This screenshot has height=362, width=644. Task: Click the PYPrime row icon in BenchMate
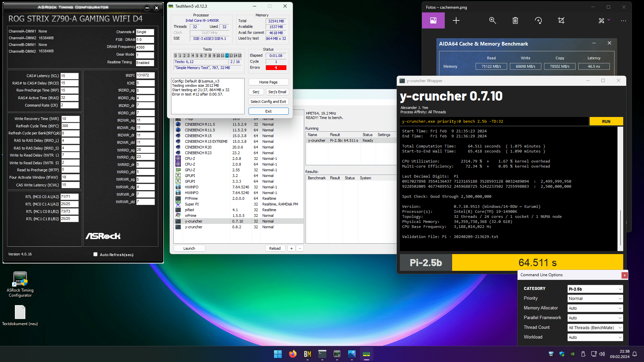178,198
